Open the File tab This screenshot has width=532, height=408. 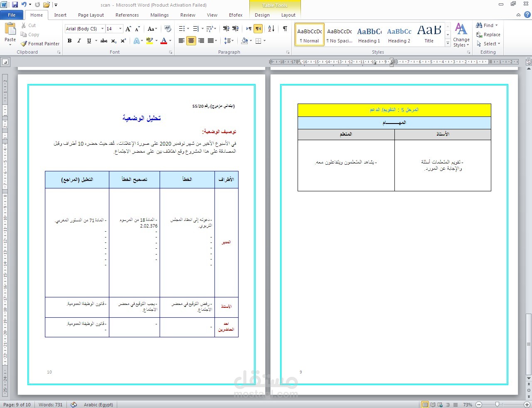(x=12, y=15)
